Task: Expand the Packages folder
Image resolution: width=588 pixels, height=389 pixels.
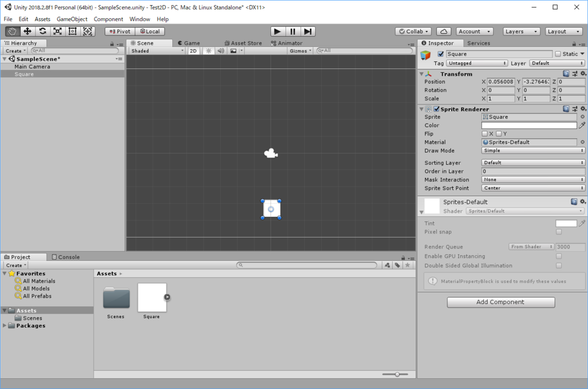Action: (x=5, y=326)
